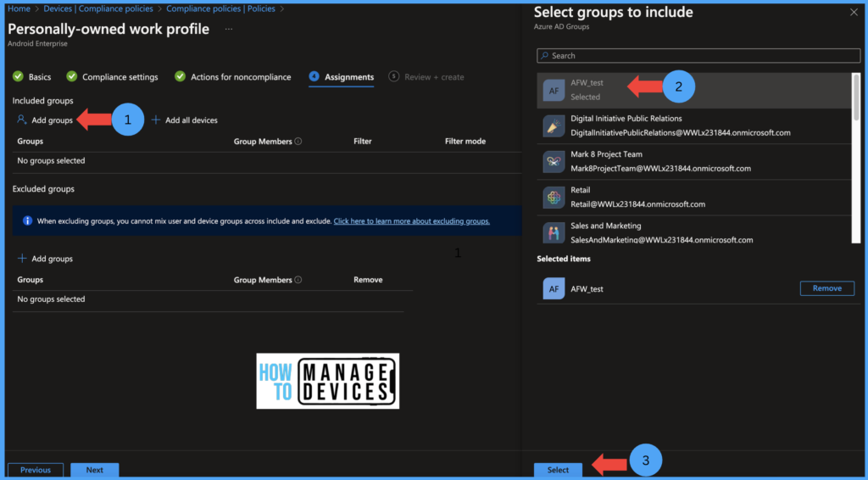868x480 pixels.
Task: Open Compliance policies | Policies breadcrumb
Action: [221, 8]
